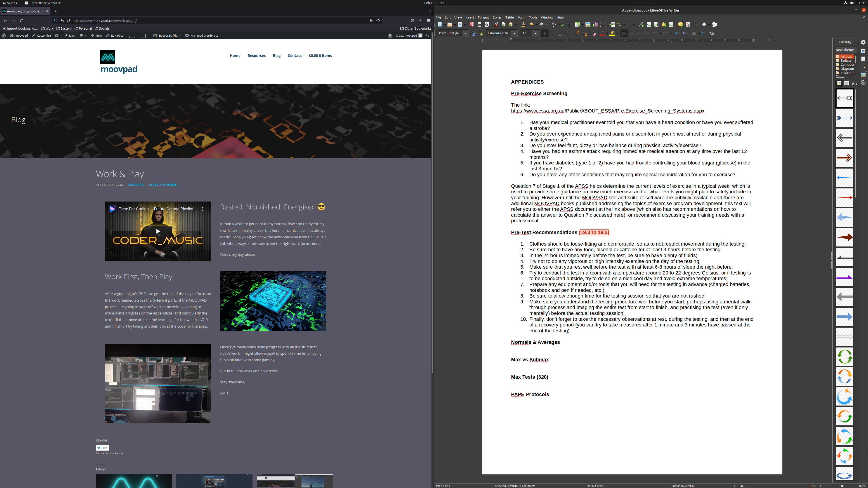Insert Comment icon in Writer toolbar

(680, 24)
